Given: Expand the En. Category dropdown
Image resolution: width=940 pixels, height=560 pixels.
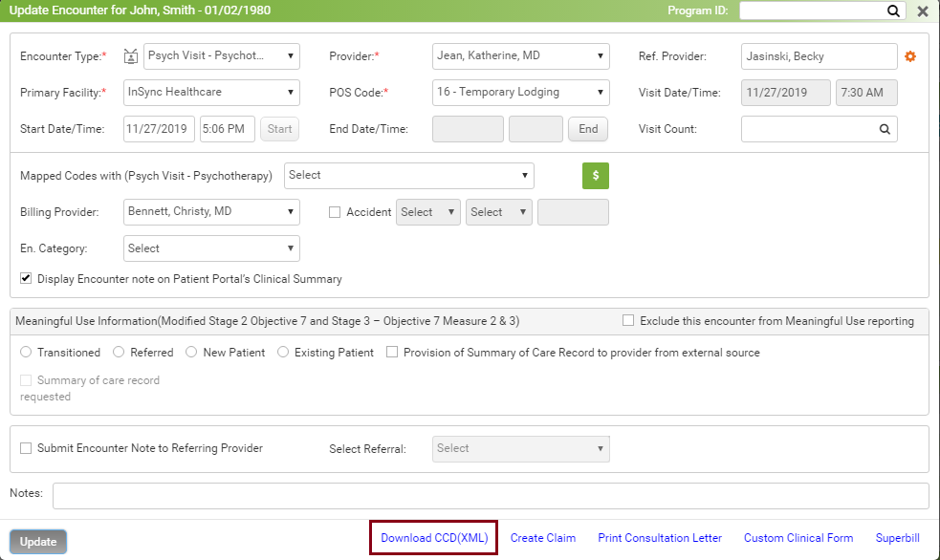Looking at the screenshot, I should click(x=211, y=248).
